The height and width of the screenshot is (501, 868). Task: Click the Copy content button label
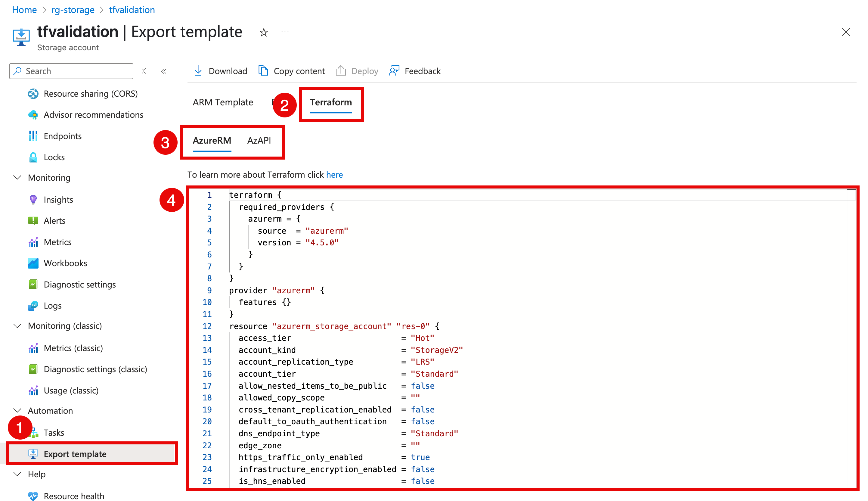[x=299, y=71]
